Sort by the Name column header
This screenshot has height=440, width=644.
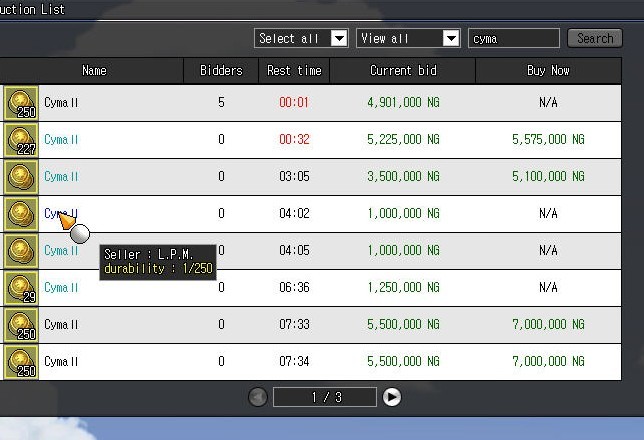tap(94, 71)
